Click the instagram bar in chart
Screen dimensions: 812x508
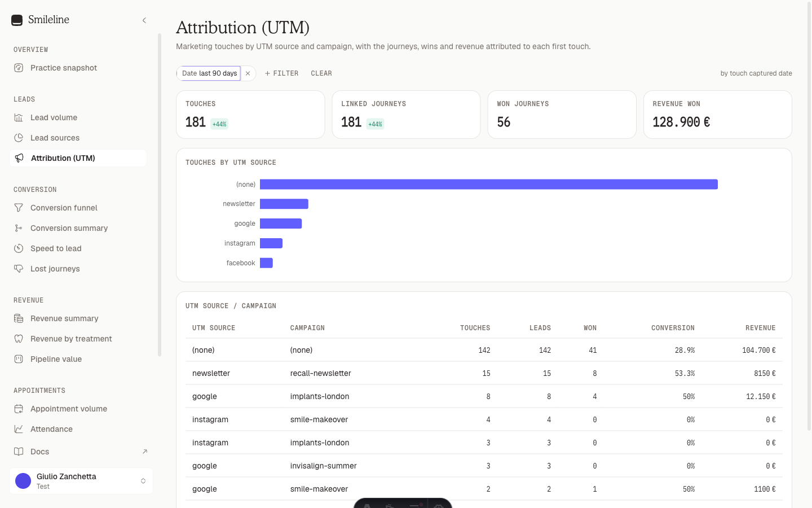(x=271, y=243)
